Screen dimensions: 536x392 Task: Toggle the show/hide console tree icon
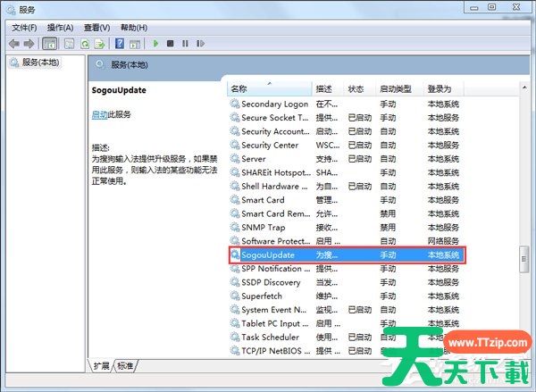point(49,44)
